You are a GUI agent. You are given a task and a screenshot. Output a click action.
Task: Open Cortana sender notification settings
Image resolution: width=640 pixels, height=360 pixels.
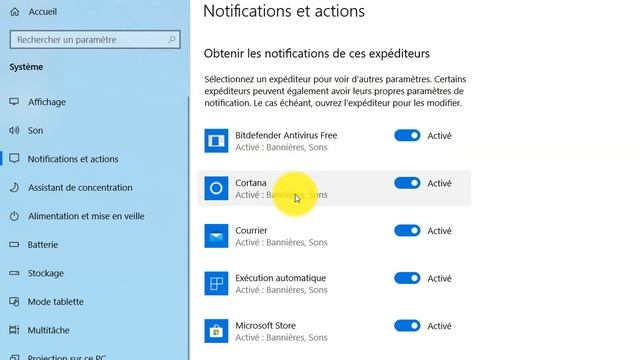(334, 188)
